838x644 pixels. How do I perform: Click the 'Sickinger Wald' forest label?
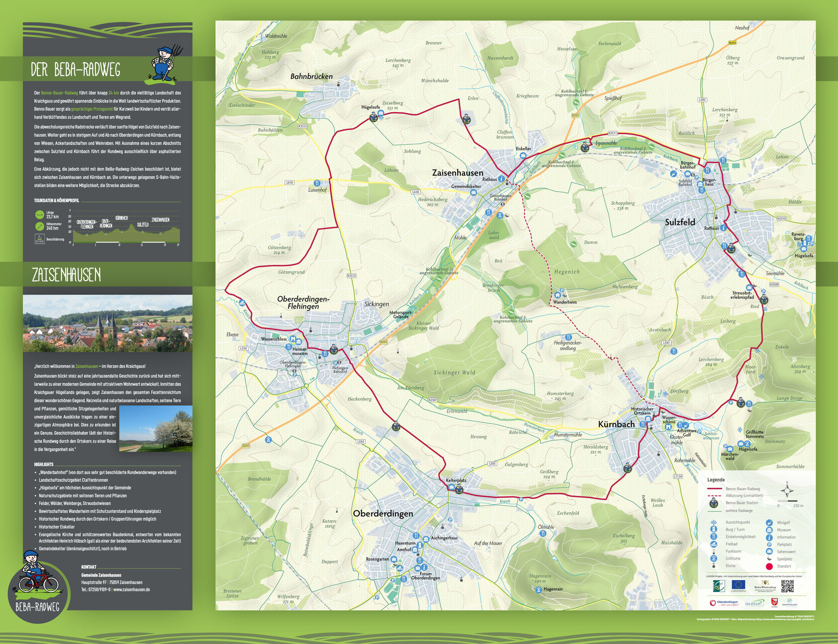click(x=454, y=373)
